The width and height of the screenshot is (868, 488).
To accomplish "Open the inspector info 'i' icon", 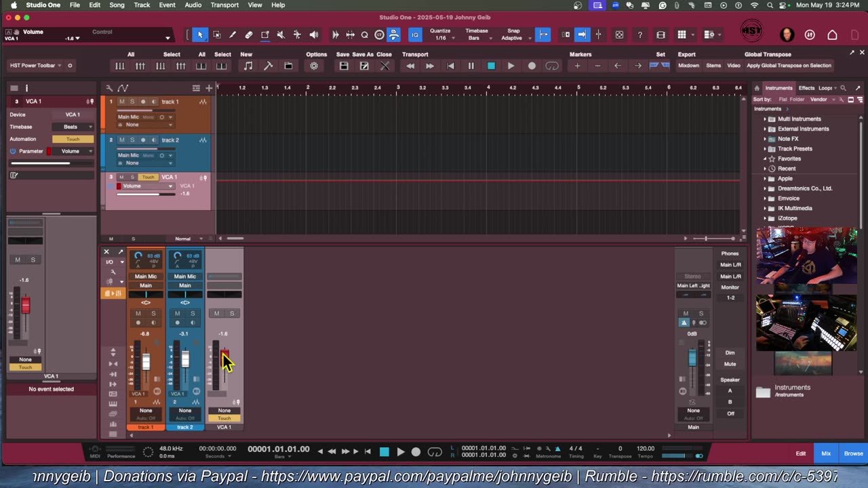I will [x=26, y=88].
